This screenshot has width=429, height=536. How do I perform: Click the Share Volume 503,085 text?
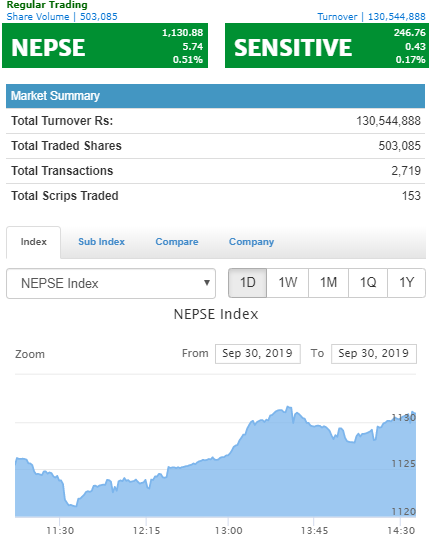[x=62, y=17]
